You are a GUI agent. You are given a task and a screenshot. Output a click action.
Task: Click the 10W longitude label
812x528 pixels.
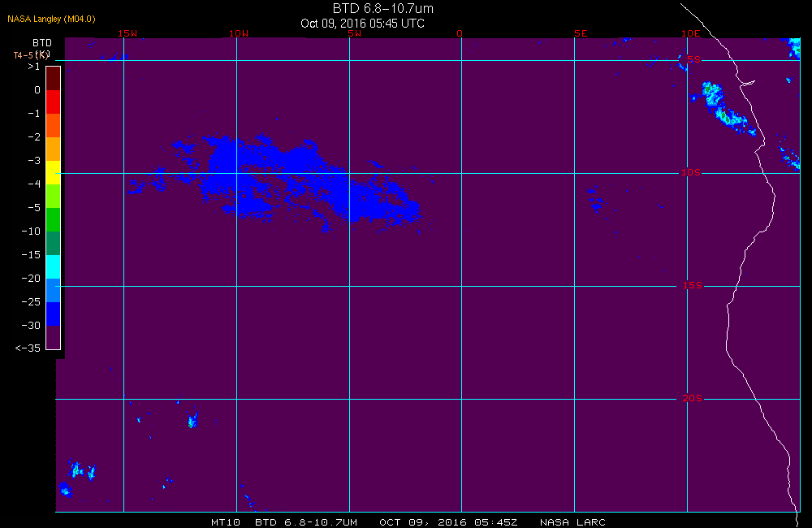239,33
